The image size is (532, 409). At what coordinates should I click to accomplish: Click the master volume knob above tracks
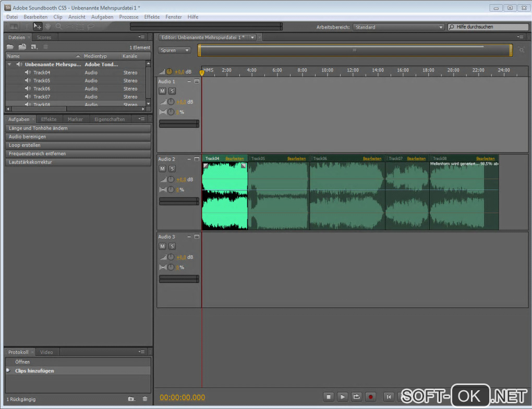click(169, 71)
